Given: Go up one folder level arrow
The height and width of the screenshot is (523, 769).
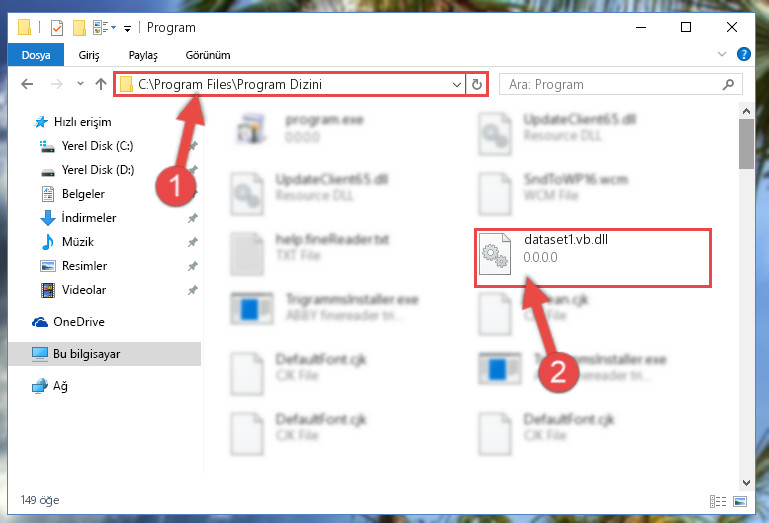Looking at the screenshot, I should [x=101, y=84].
